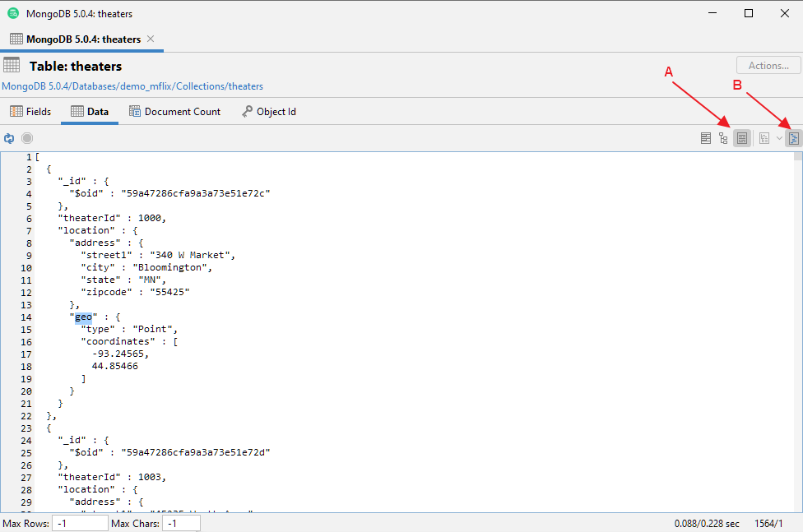The image size is (803, 532).
Task: Toggle tree presentation mode
Action: (722, 137)
